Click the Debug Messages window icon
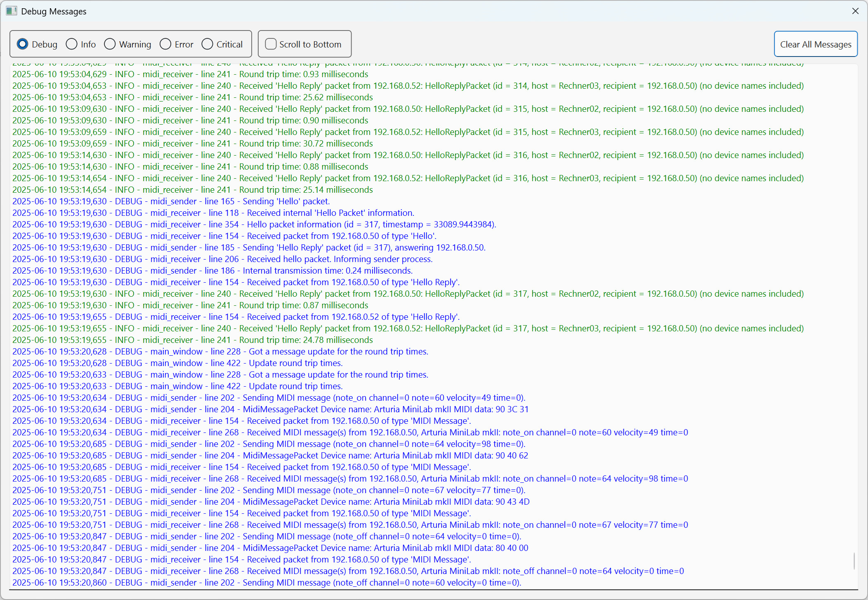The height and width of the screenshot is (600, 868). 11,11
